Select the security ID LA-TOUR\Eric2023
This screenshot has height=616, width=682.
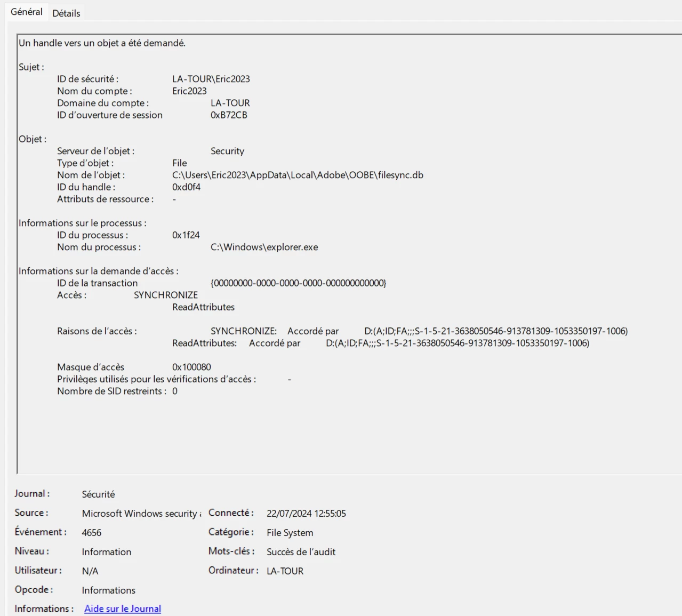click(211, 79)
